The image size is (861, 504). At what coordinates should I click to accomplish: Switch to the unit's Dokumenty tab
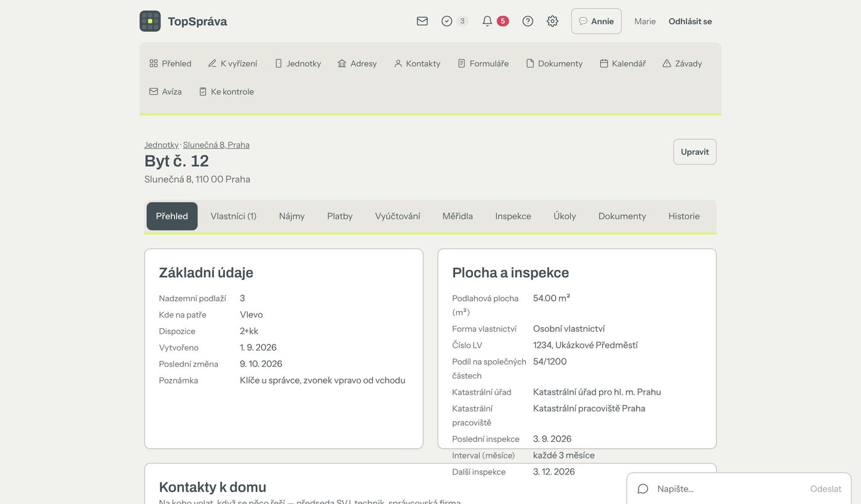point(622,216)
